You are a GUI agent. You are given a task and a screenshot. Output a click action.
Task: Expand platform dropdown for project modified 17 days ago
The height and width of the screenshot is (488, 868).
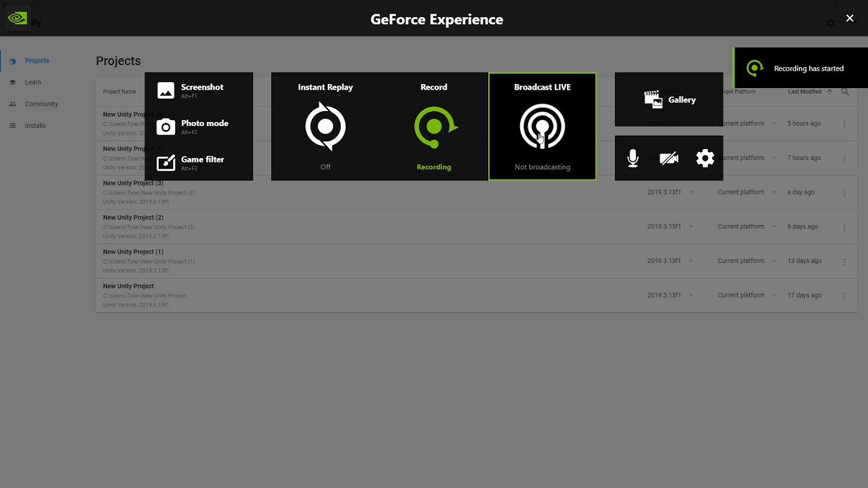tap(774, 296)
